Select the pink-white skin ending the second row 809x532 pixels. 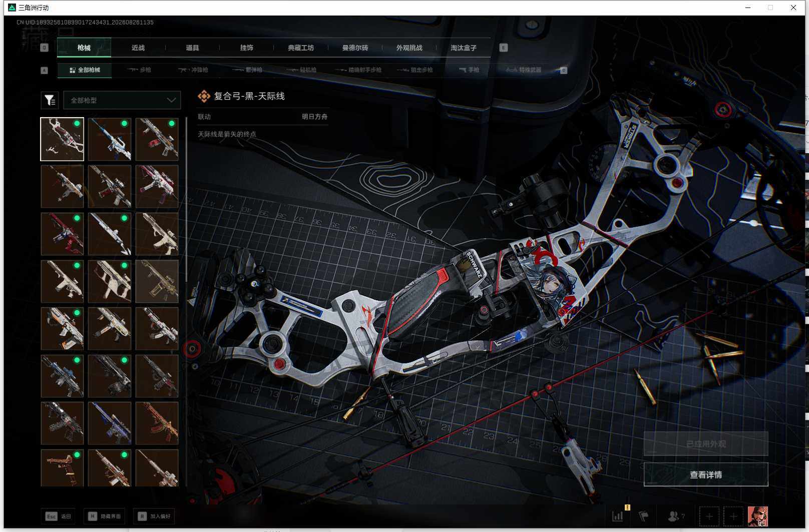pos(157,186)
